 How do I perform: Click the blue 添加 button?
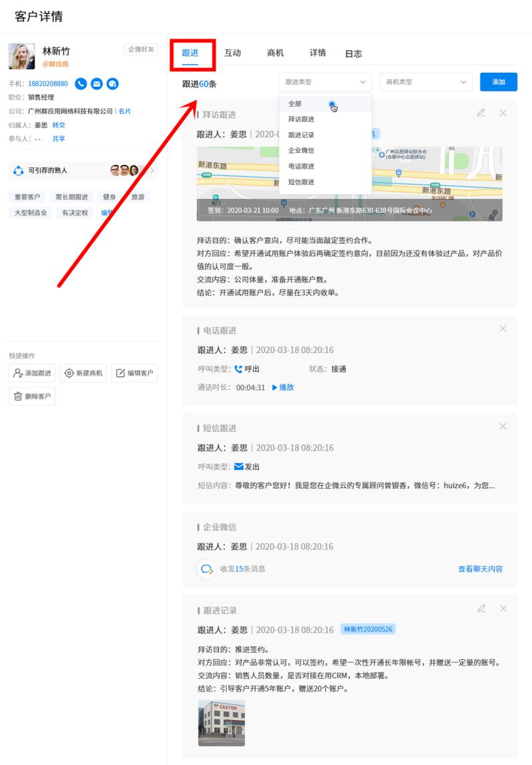coord(499,82)
